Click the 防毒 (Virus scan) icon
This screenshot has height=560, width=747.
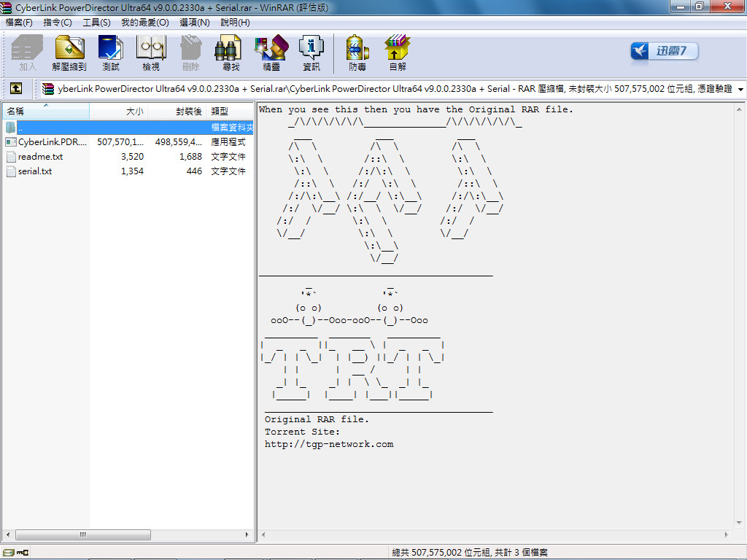357,52
